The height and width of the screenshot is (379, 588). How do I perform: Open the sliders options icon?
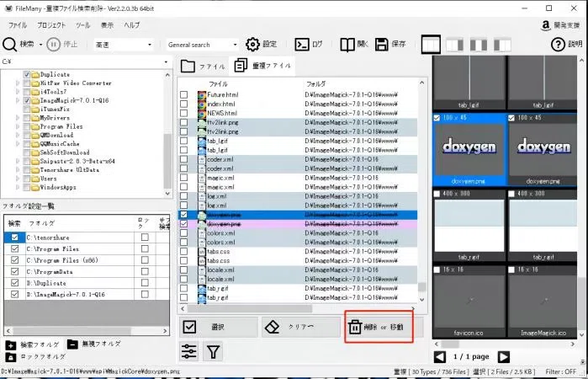pos(188,351)
